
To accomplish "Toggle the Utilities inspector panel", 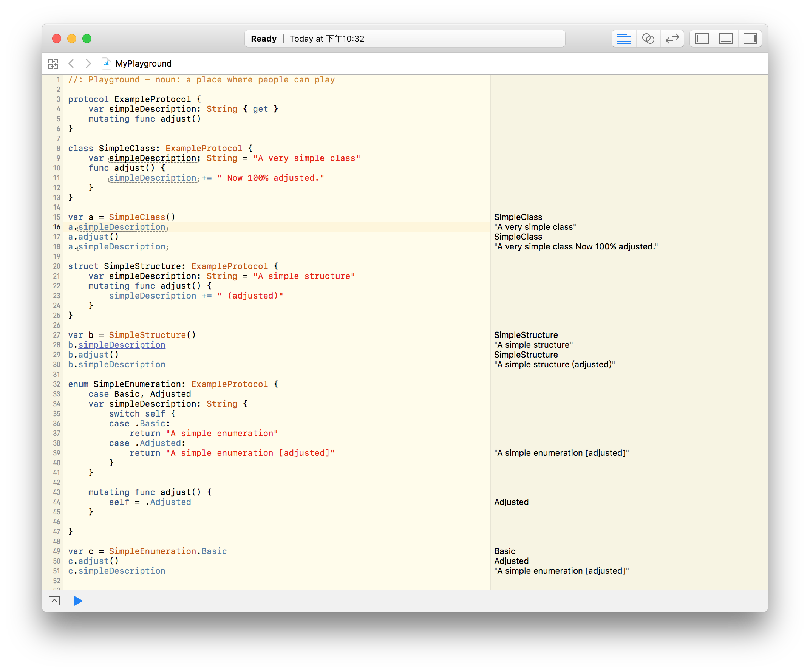I will point(750,39).
